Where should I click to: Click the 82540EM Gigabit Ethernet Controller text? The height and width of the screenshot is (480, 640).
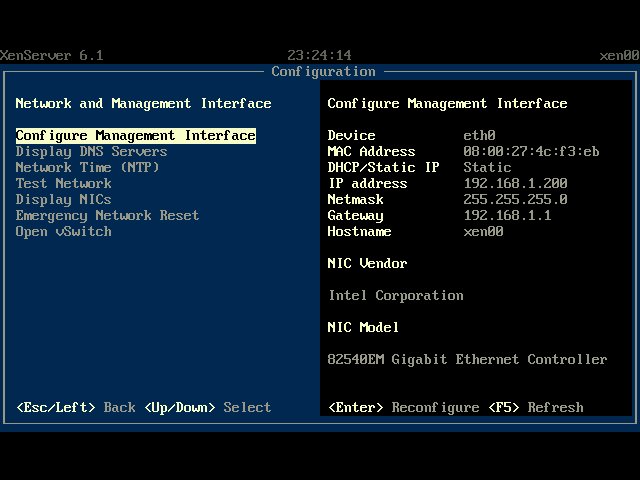click(x=467, y=360)
